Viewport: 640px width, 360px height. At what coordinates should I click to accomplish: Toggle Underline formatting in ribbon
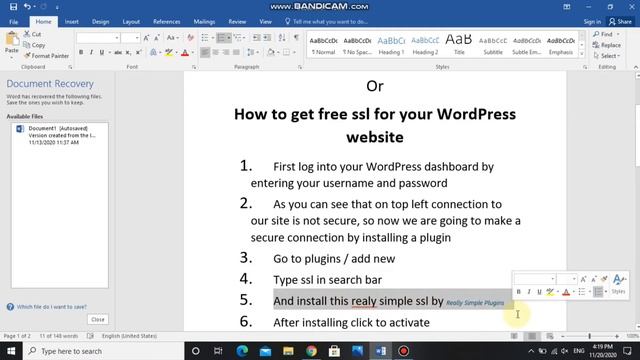click(102, 52)
